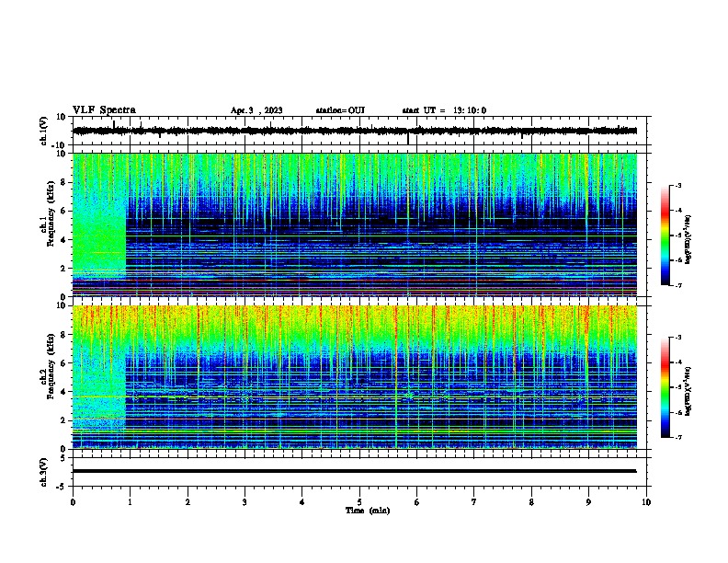The height and width of the screenshot is (563, 728).
Task: Click the color scale bar beside ch.2 spectrogram
Action: click(665, 387)
